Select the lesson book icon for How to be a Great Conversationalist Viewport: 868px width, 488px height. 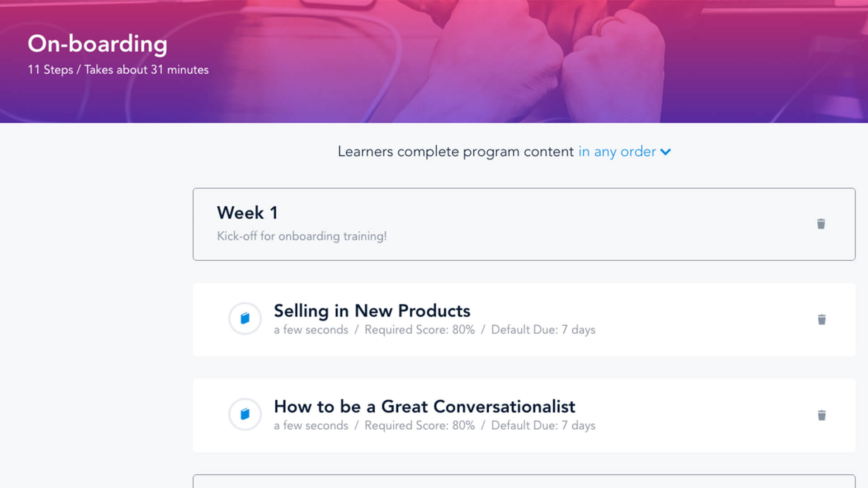[x=245, y=414]
